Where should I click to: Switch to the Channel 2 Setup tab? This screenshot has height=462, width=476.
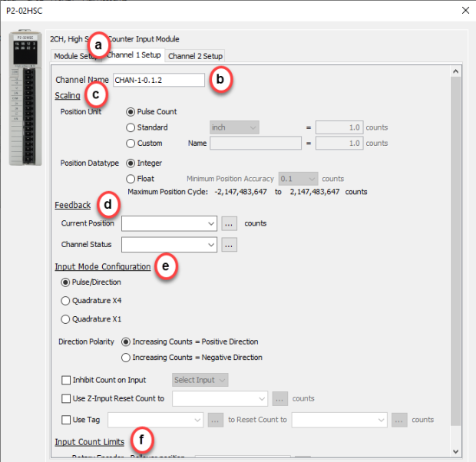[x=195, y=56]
